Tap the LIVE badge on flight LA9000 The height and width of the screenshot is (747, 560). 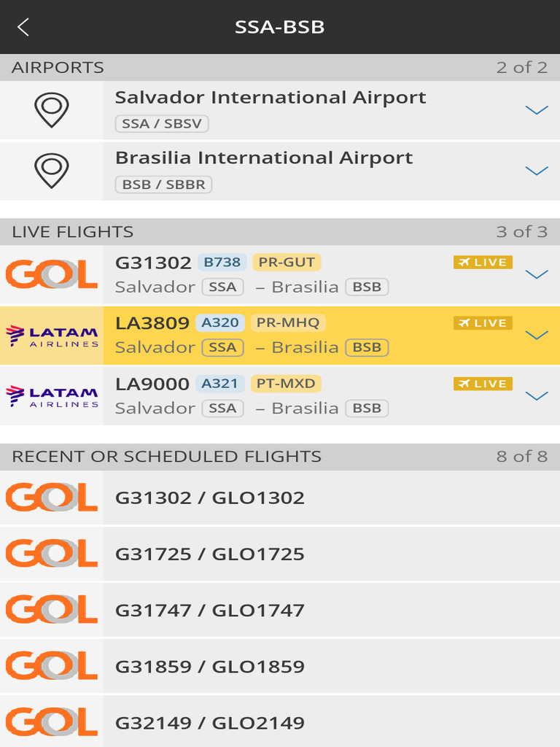[483, 384]
